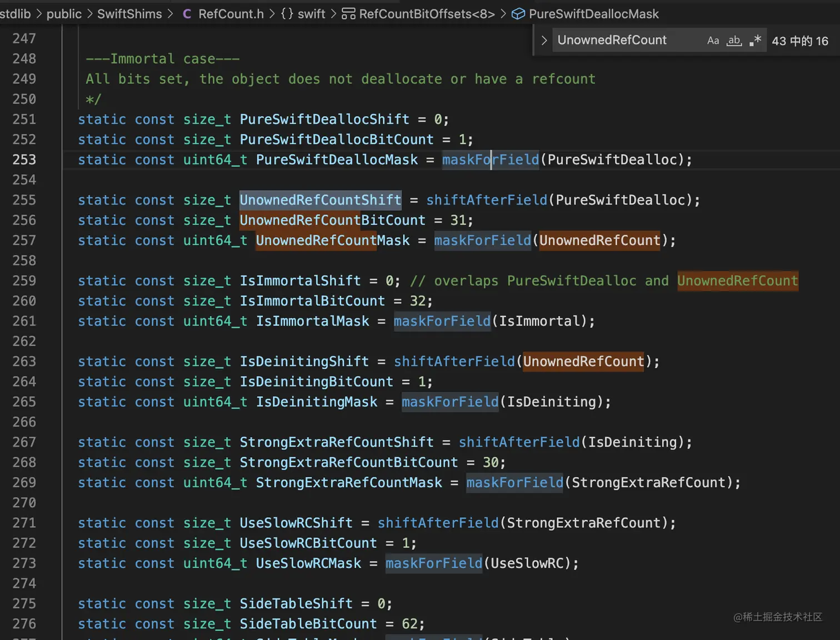This screenshot has height=640, width=840.
Task: Enable whole word matching in search
Action: point(734,40)
